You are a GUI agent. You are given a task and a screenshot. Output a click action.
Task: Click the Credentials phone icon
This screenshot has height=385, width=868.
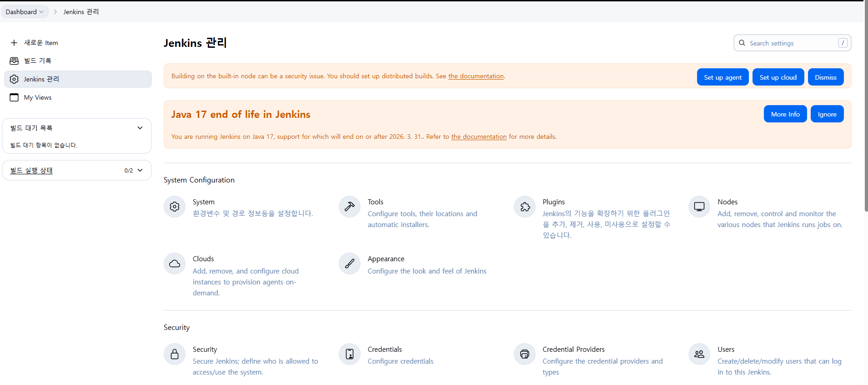[x=350, y=354]
